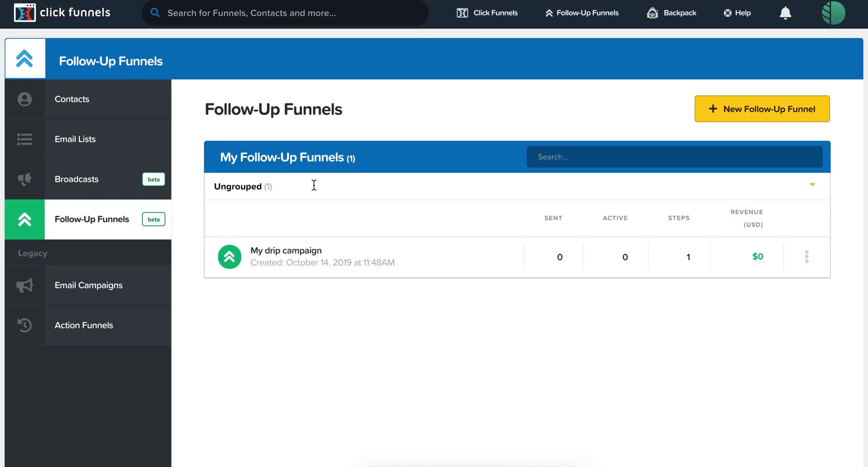Open My drip campaign funnel
This screenshot has width=868, height=467.
click(286, 251)
